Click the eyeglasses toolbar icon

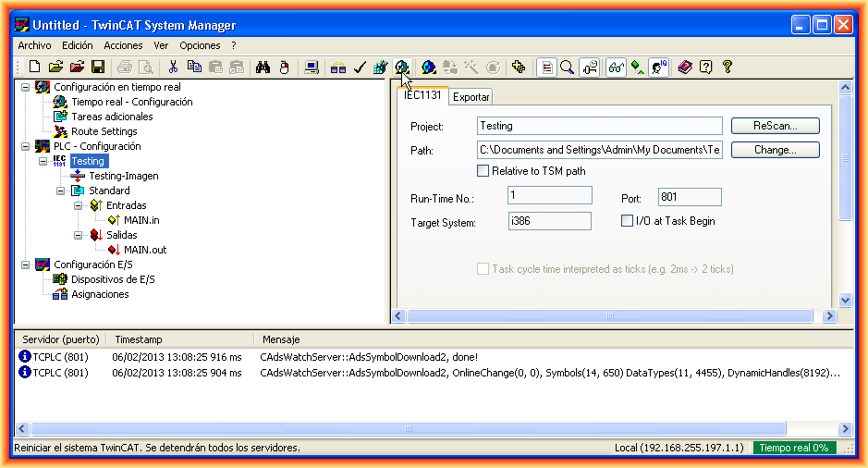[616, 67]
